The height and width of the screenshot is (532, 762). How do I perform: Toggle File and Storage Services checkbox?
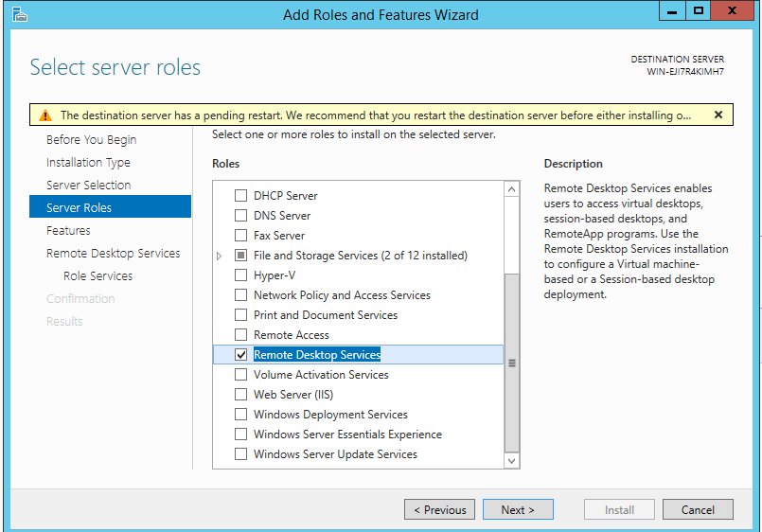pos(240,255)
